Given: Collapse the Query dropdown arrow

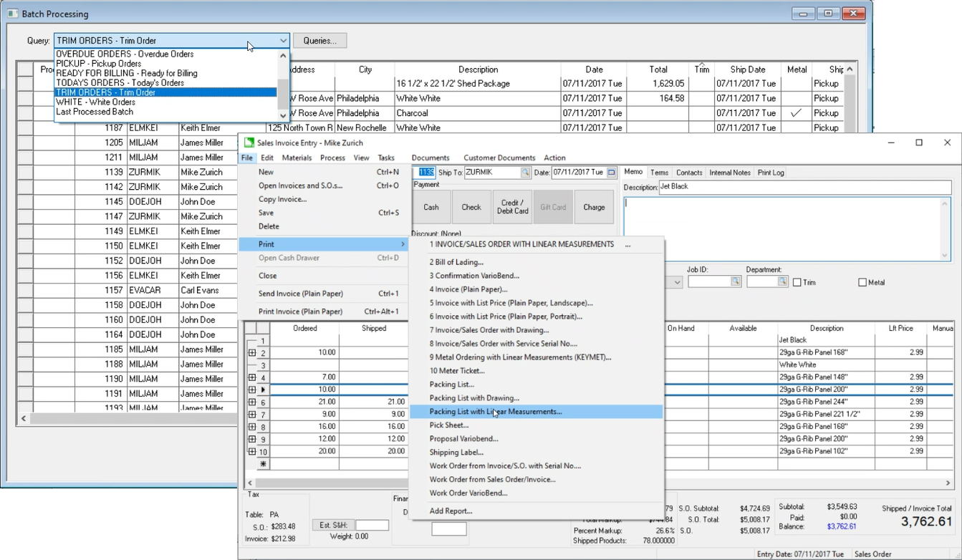Looking at the screenshot, I should tap(284, 41).
